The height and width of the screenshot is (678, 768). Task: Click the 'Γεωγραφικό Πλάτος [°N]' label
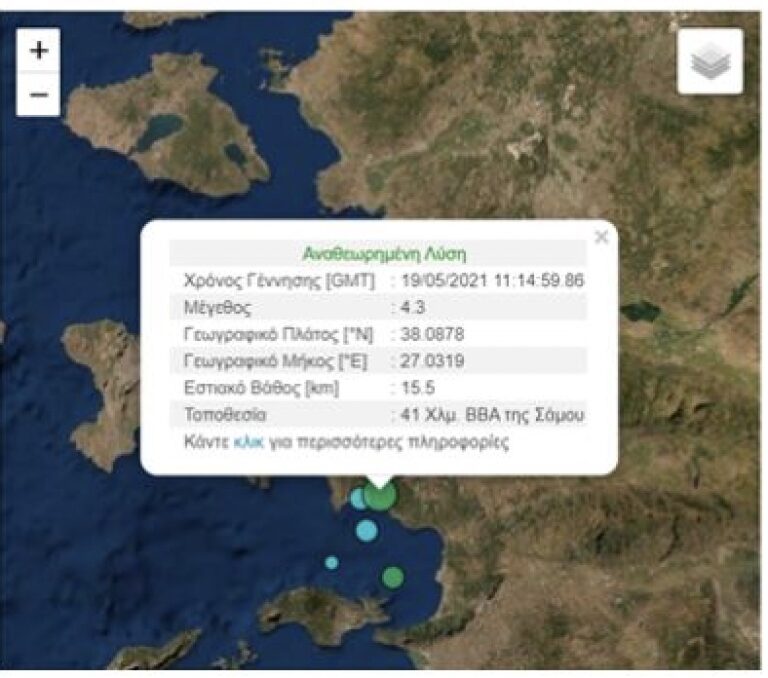[278, 335]
